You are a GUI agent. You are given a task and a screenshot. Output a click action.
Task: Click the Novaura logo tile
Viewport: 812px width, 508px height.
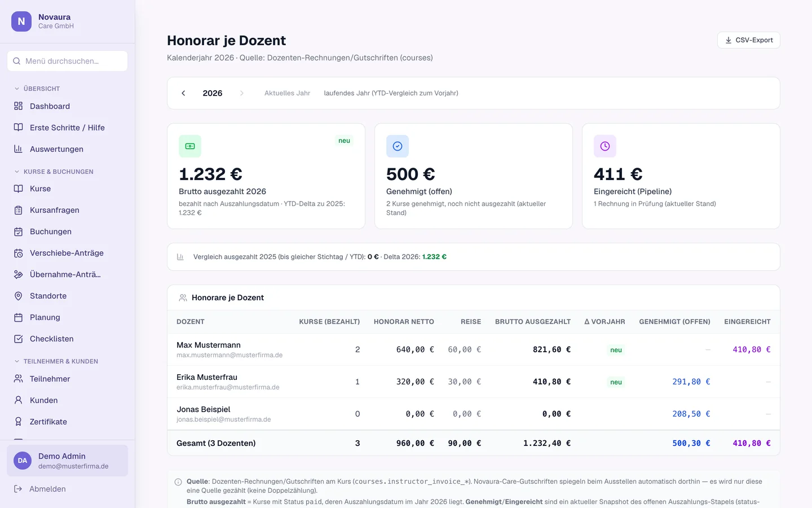point(21,21)
